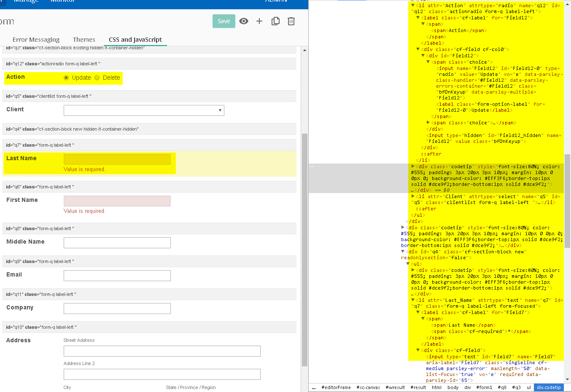The image size is (571, 392).
Task: Click the eye preview icon
Action: (x=244, y=21)
